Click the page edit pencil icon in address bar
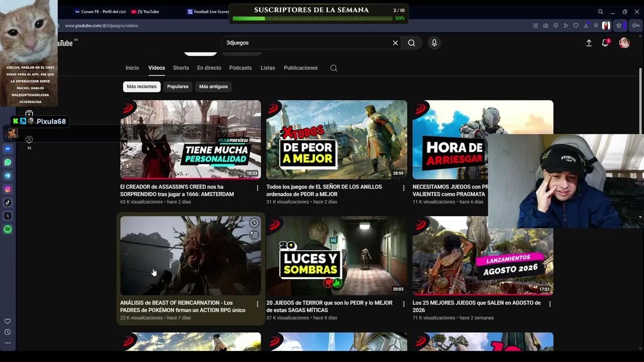The width and height of the screenshot is (644, 362). point(535,26)
